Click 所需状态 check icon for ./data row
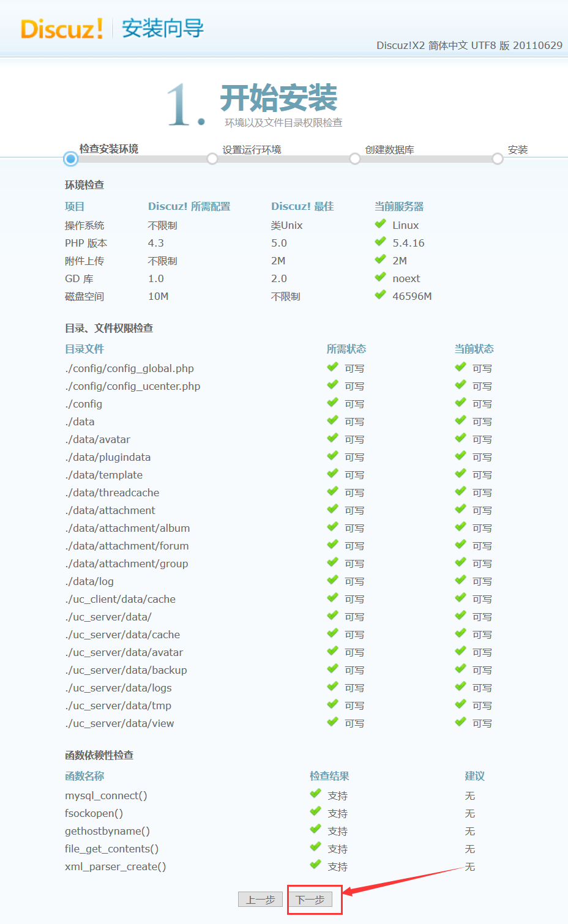 (x=333, y=420)
